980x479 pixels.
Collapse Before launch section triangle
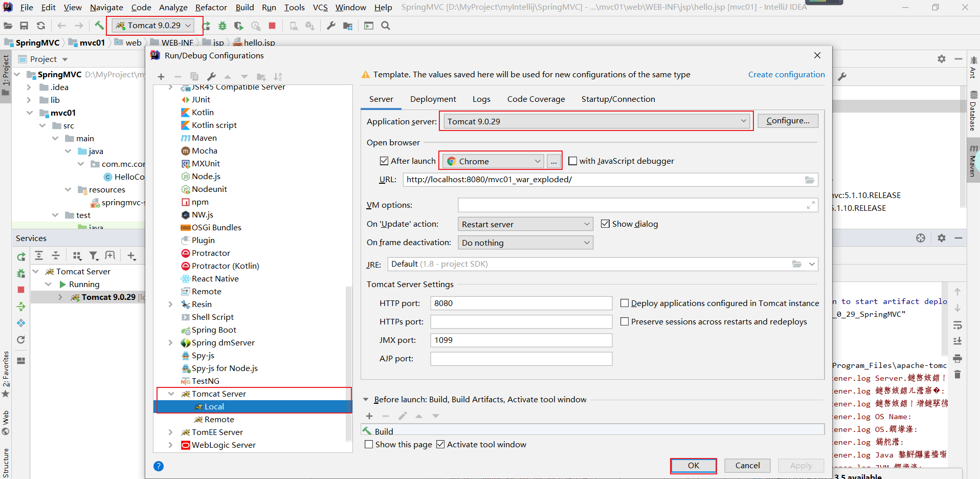[366, 400]
